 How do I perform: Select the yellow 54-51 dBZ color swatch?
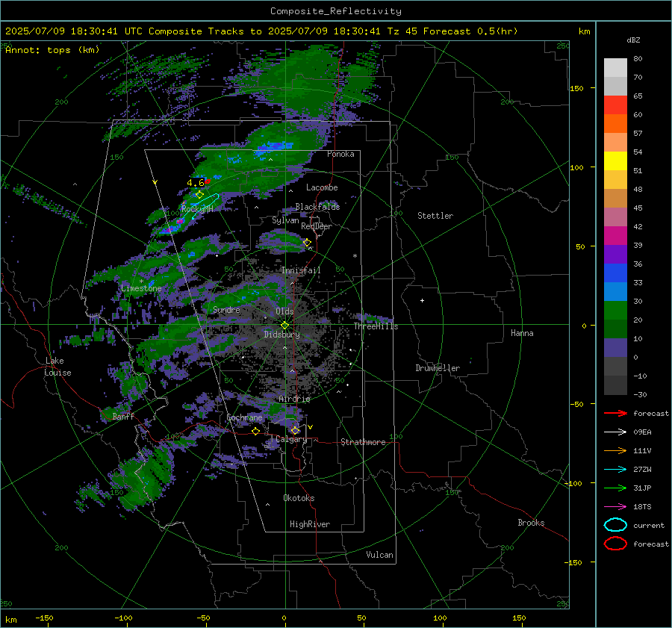(x=615, y=161)
